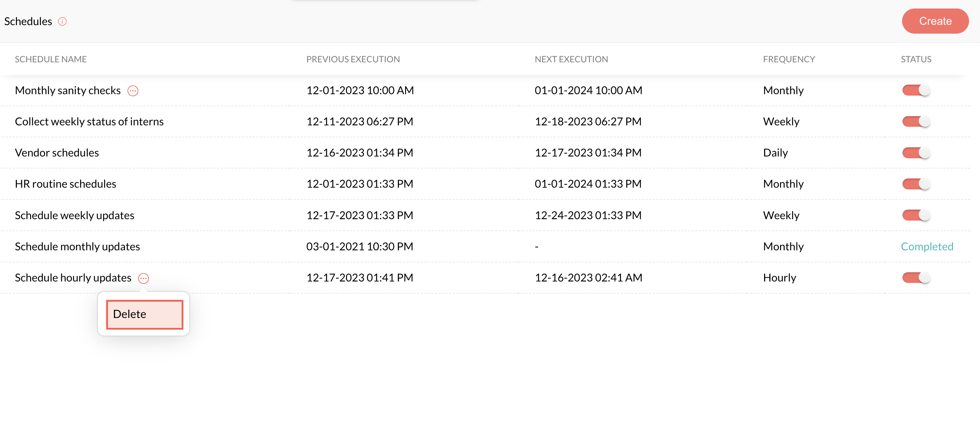Click the info icon beside Schedules heading
The width and height of the screenshot is (980, 427).
(x=62, y=21)
